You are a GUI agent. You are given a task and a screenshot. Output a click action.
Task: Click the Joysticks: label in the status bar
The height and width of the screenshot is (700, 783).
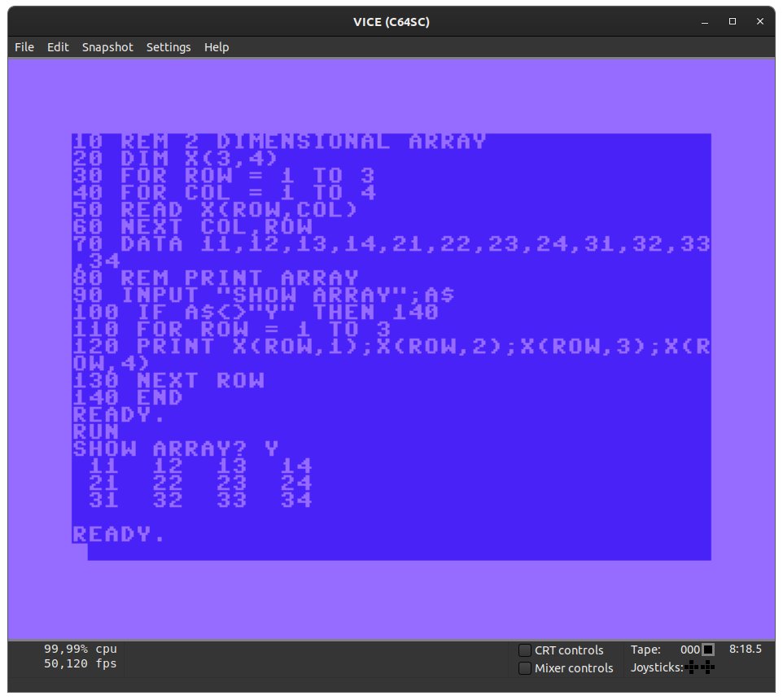pos(657,667)
